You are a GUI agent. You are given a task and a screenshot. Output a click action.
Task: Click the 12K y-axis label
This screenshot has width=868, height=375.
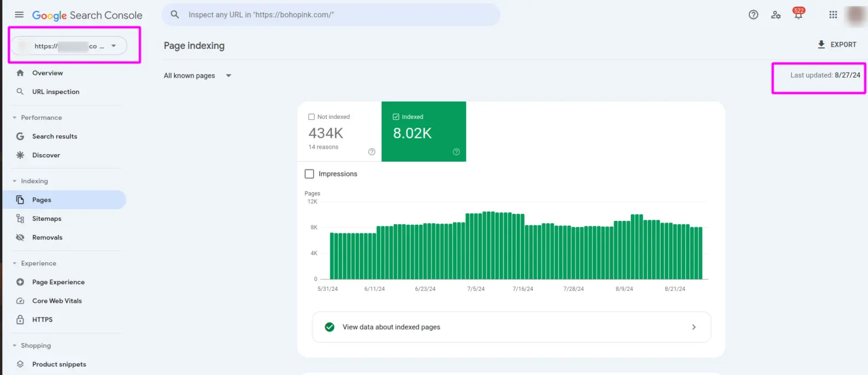[312, 201]
